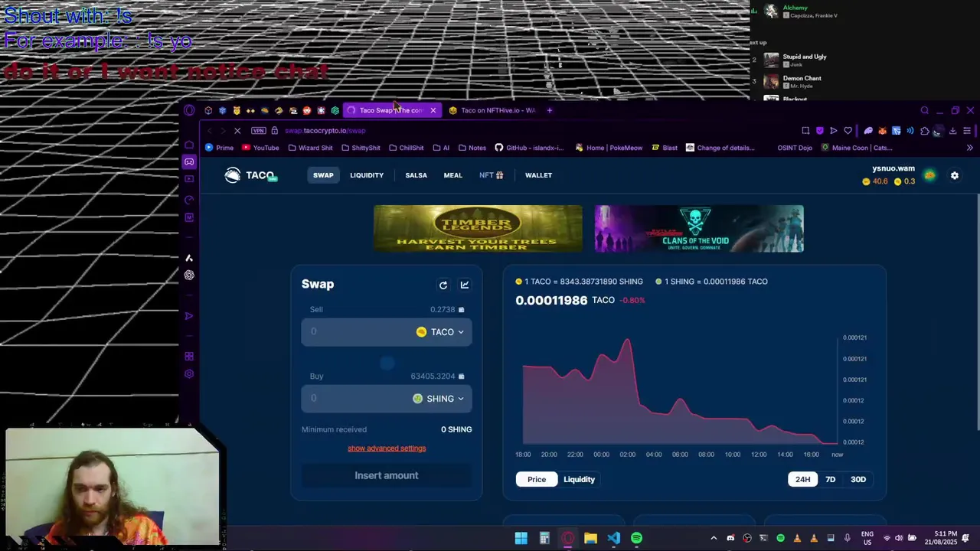Open the sidebar player arrow icon

(189, 315)
